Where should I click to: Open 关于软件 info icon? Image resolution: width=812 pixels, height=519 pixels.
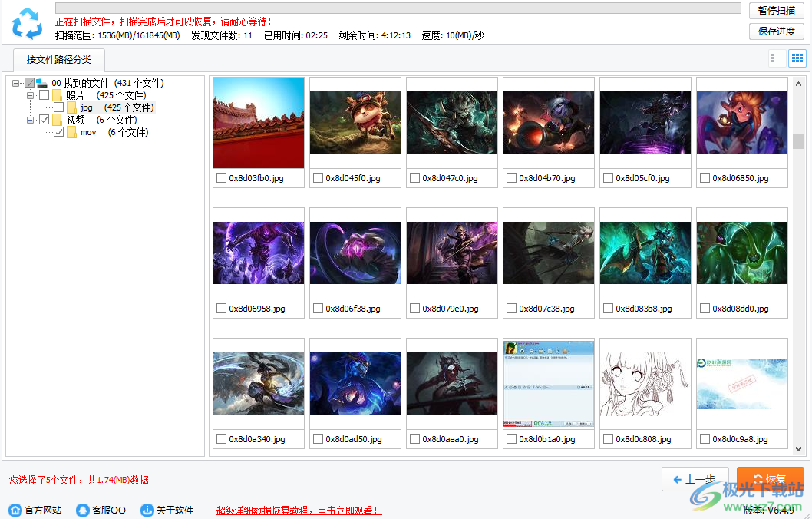[x=147, y=511]
